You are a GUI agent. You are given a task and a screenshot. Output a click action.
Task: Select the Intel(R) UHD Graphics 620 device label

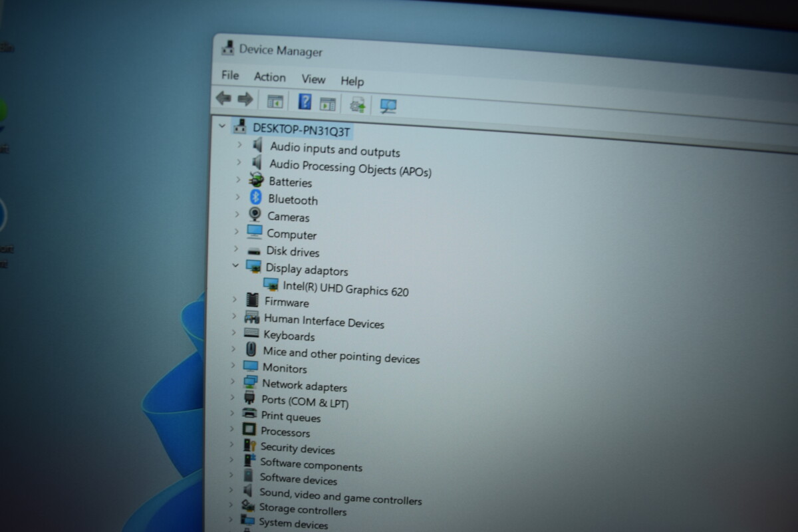point(346,289)
